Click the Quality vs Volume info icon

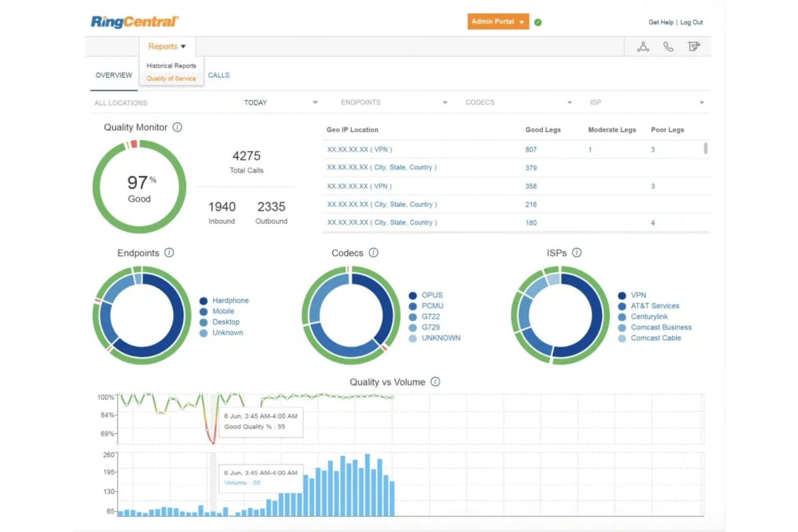pos(435,382)
